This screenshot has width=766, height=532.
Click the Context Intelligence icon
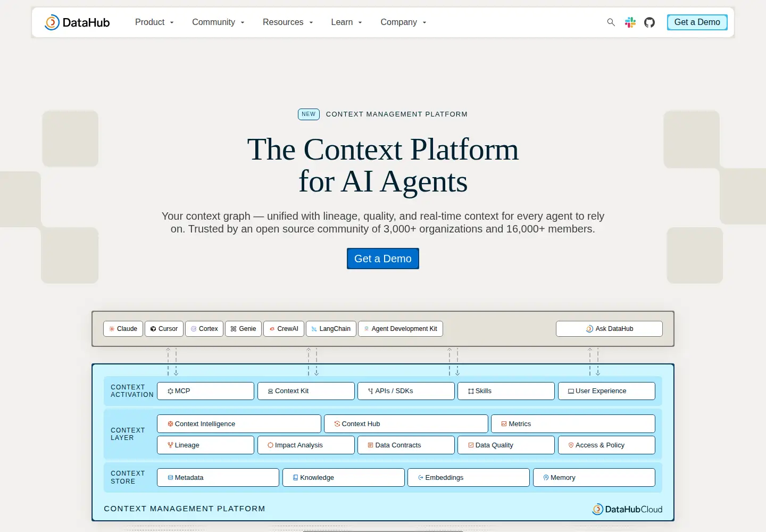pyautogui.click(x=170, y=424)
